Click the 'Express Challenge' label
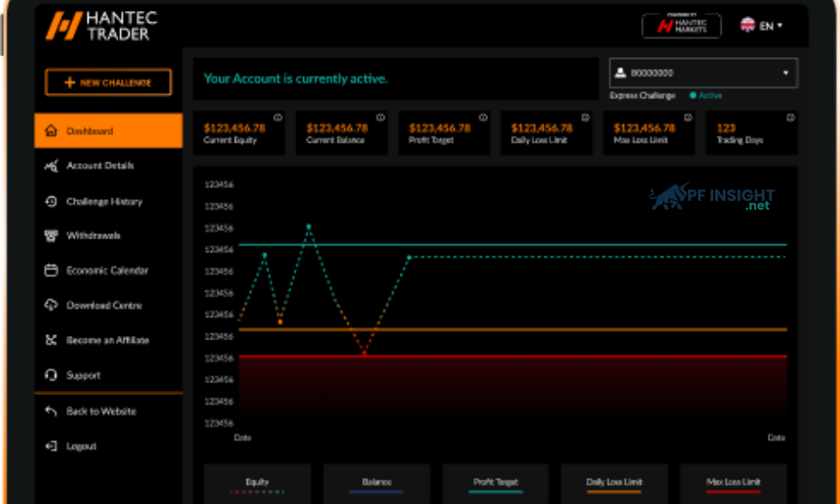 tap(643, 95)
